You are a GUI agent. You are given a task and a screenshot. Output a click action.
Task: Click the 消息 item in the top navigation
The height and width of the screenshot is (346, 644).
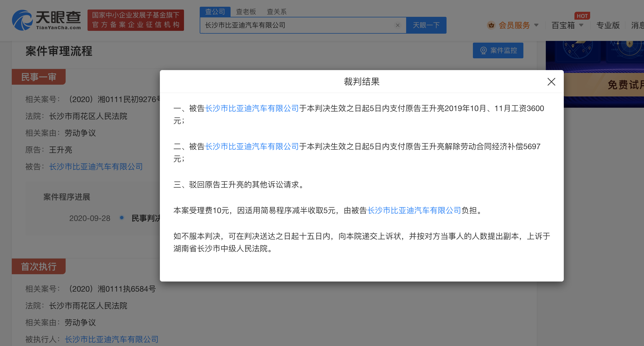coord(637,25)
